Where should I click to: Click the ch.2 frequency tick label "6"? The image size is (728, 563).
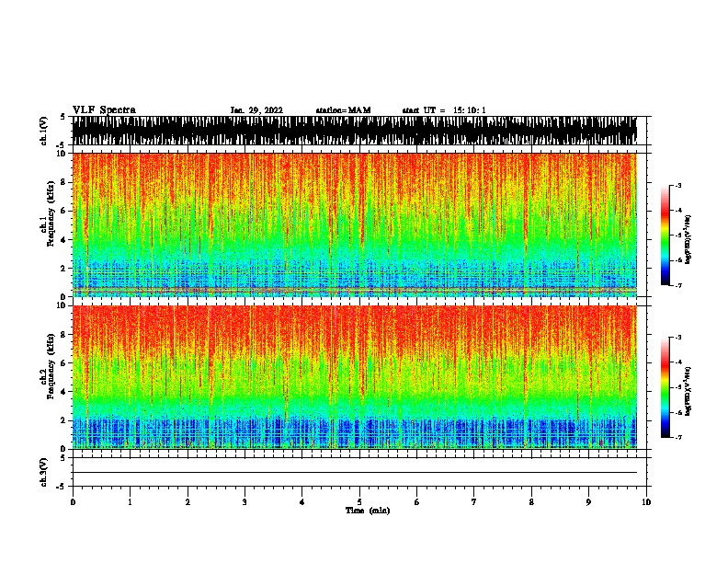63,363
